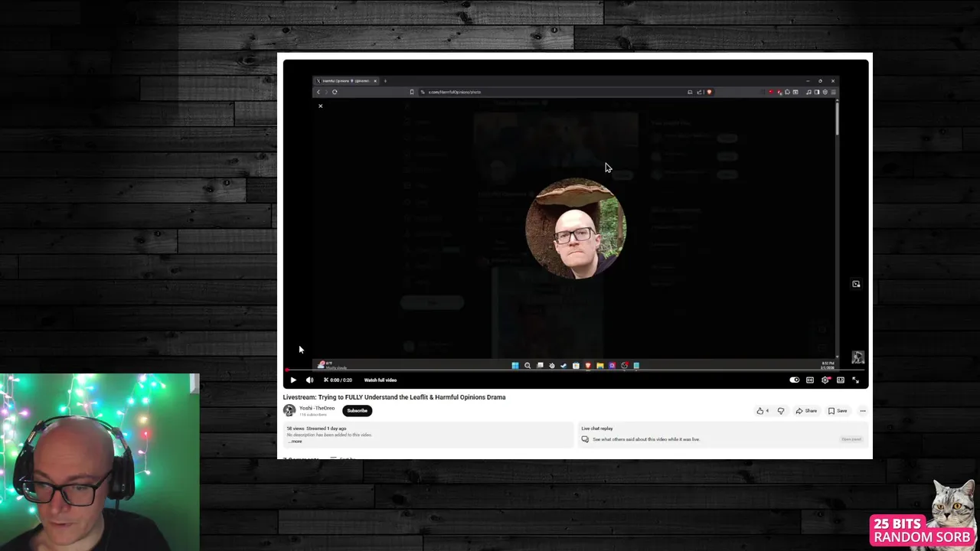Enter fullscreen mode
Screen dimensions: 980x551
(855, 380)
